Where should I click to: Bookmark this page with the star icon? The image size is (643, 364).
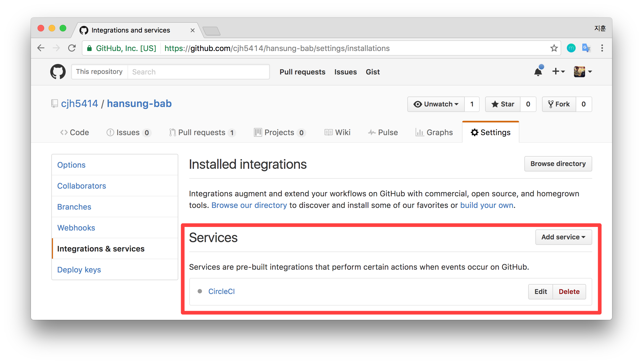tap(554, 48)
